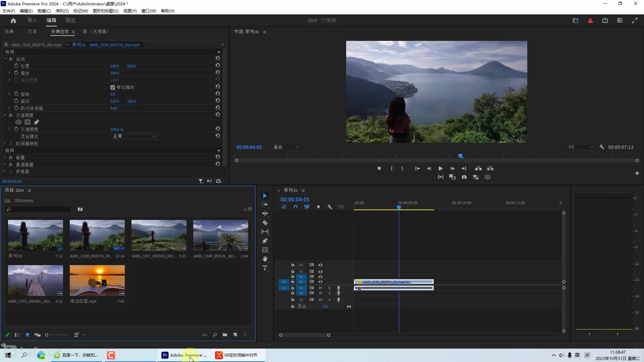Solo audio track A2
The width and height of the screenshot is (644, 362).
coord(329,293)
